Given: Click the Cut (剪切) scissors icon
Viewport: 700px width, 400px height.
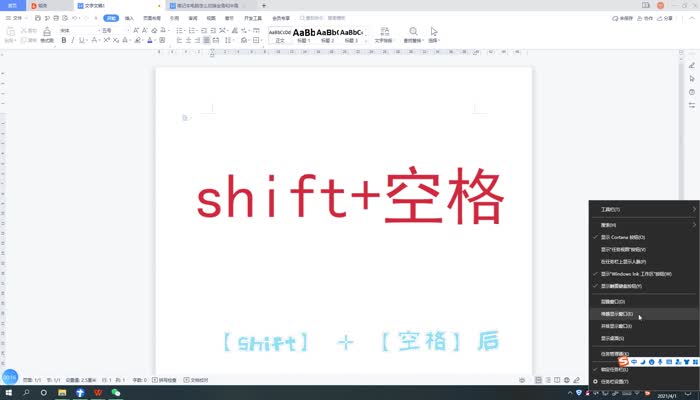Looking at the screenshot, I should 24,30.
